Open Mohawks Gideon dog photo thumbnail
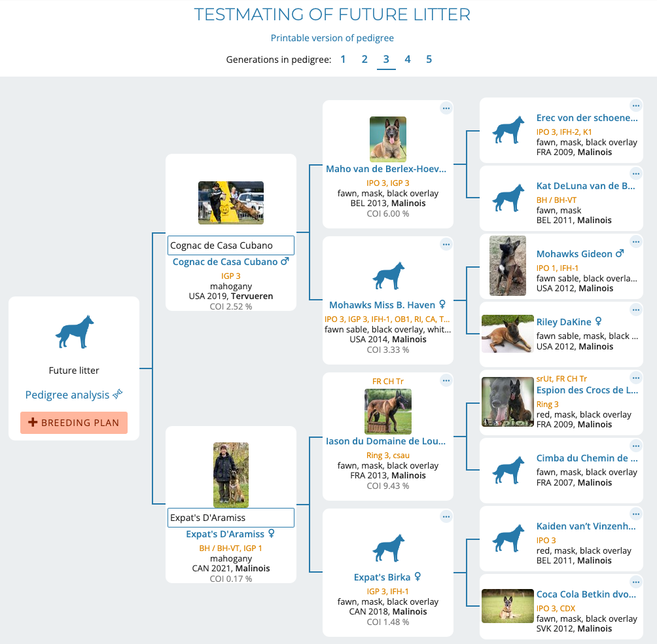This screenshot has height=644, width=657. pos(508,266)
